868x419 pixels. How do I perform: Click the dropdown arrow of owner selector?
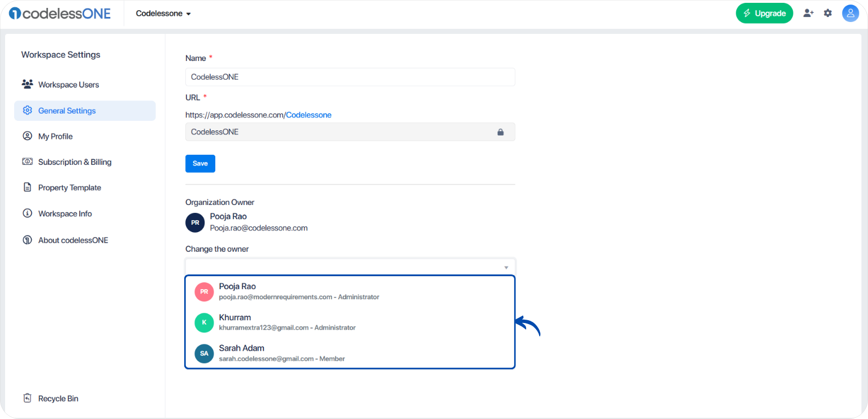506,267
